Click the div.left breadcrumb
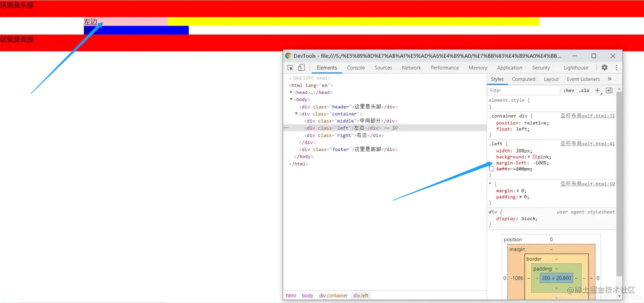The width and height of the screenshot is (644, 303). click(361, 295)
